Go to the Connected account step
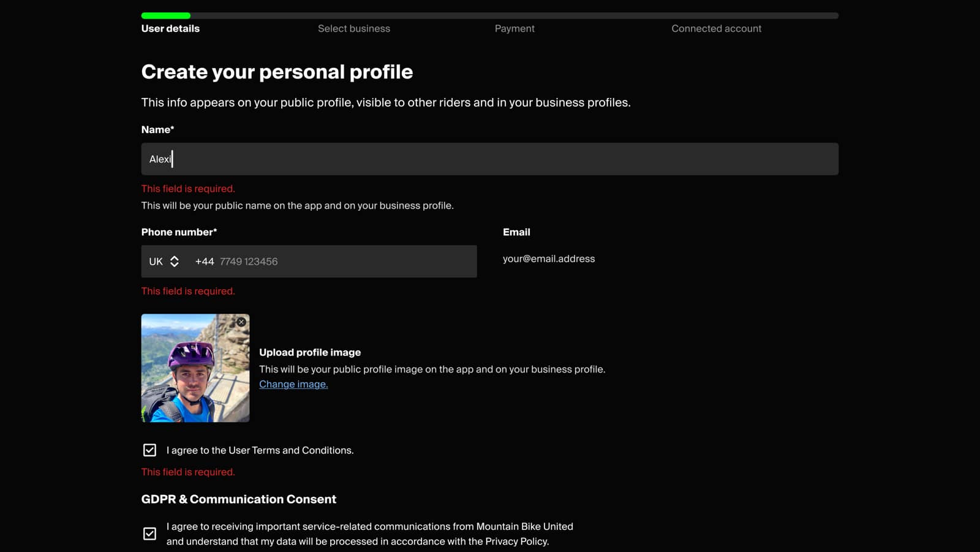The width and height of the screenshot is (980, 552). point(716,28)
